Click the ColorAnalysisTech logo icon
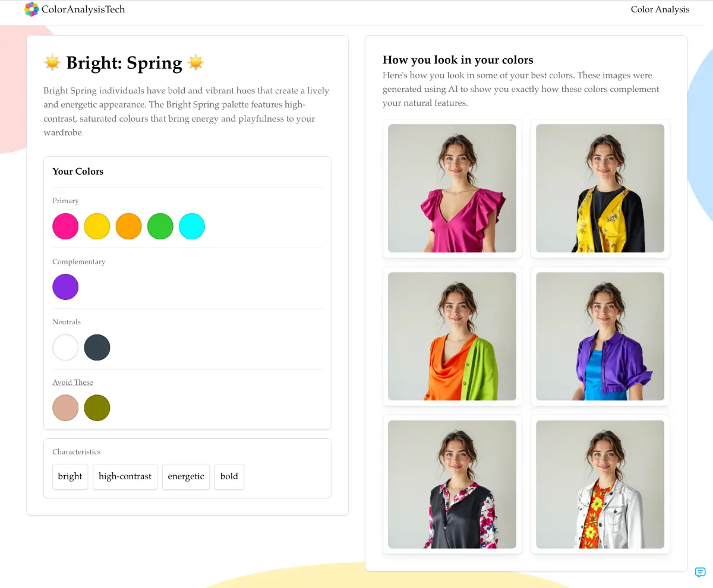Viewport: 713px width, 588px height. point(31,9)
